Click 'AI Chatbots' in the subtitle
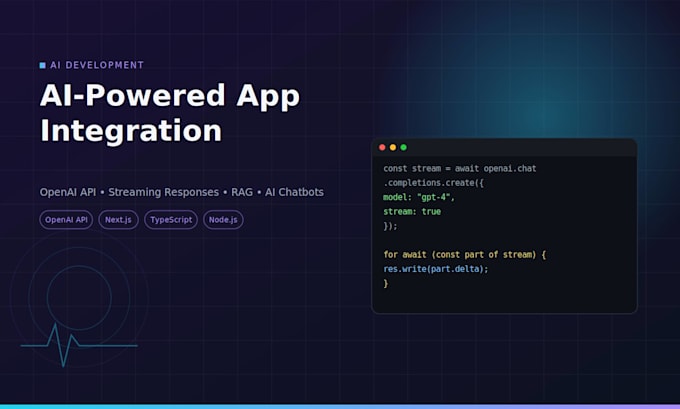The image size is (680, 409). point(294,192)
